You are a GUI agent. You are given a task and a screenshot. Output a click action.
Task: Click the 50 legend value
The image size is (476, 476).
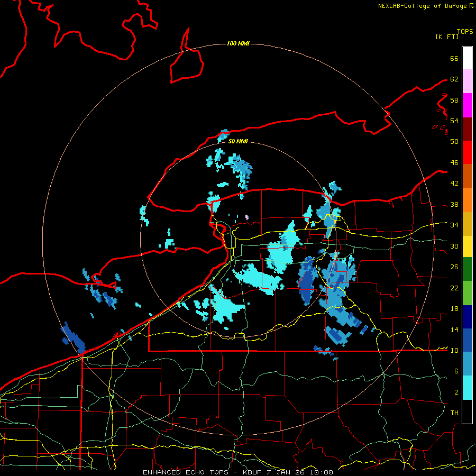pos(454,142)
